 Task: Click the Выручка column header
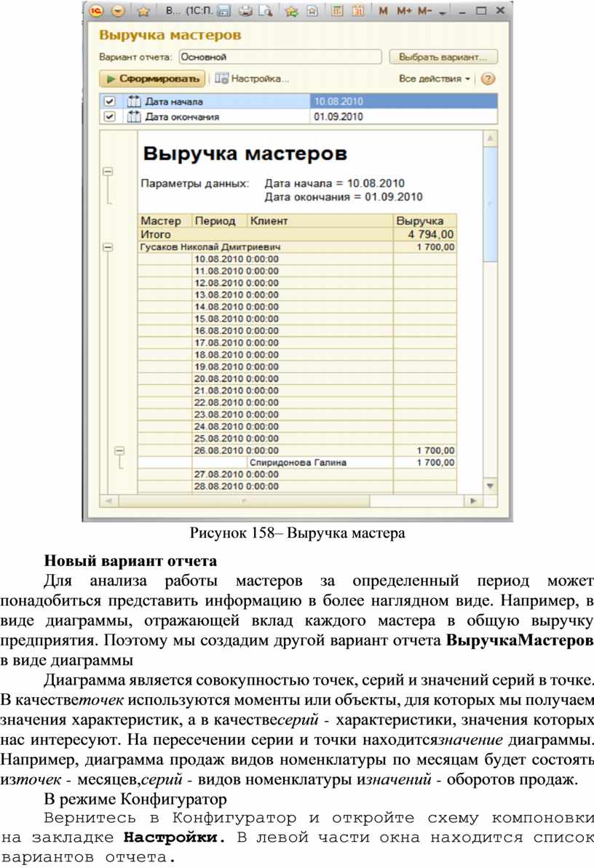(425, 220)
